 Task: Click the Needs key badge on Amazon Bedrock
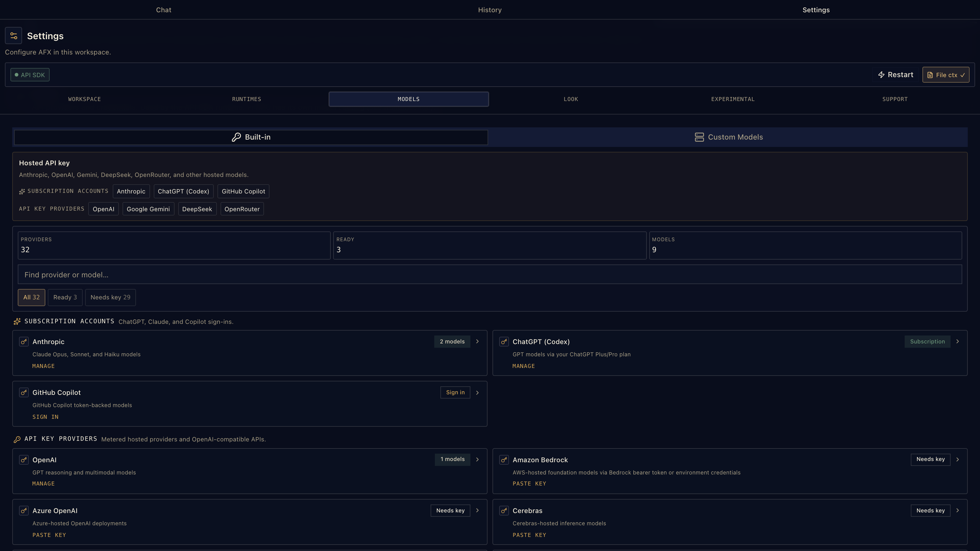[931, 459]
